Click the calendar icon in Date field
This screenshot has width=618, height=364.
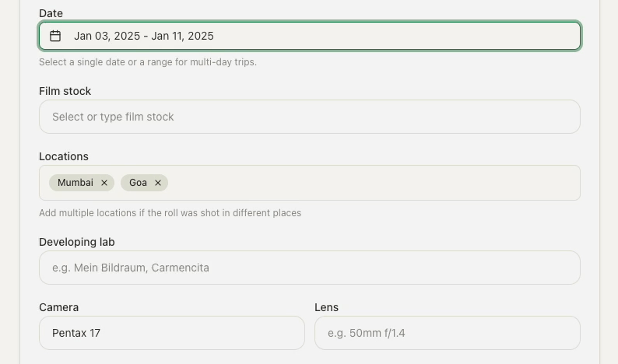click(55, 36)
